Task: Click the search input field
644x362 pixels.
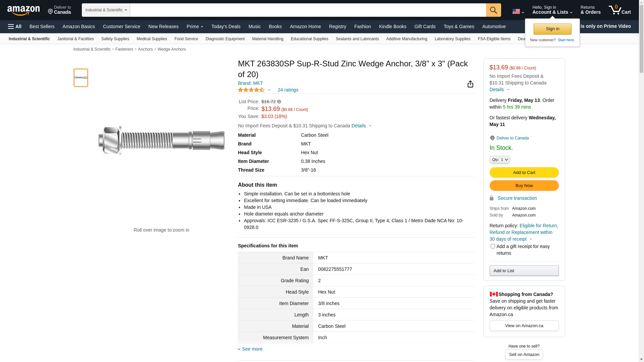Action: coord(308,10)
